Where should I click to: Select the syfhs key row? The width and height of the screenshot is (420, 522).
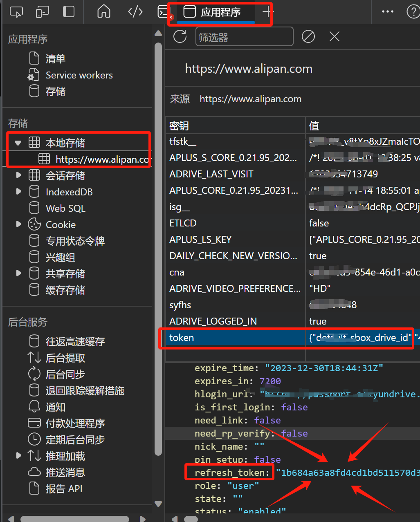pyautogui.click(x=293, y=305)
